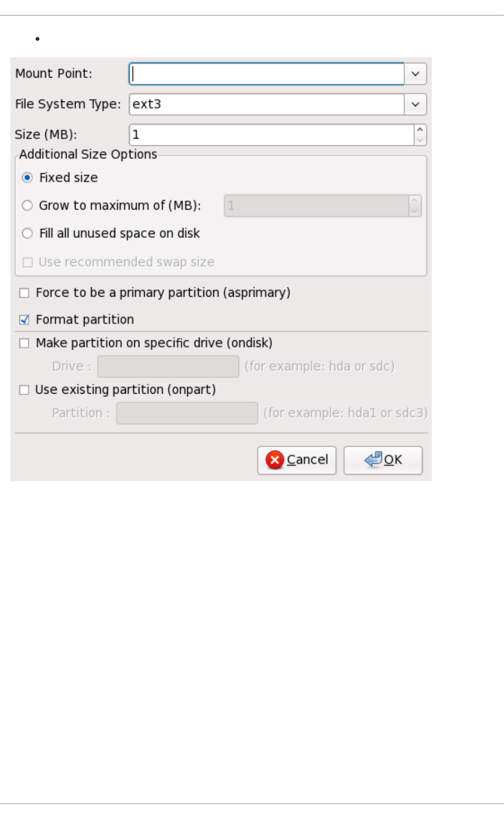Click the red Cancel icon
The width and height of the screenshot is (504, 819).
pyautogui.click(x=275, y=460)
